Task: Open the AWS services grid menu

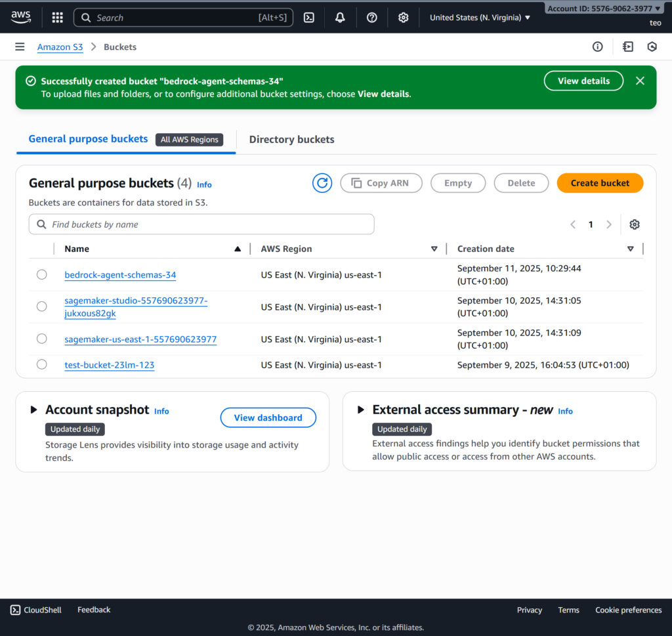Action: click(57, 18)
